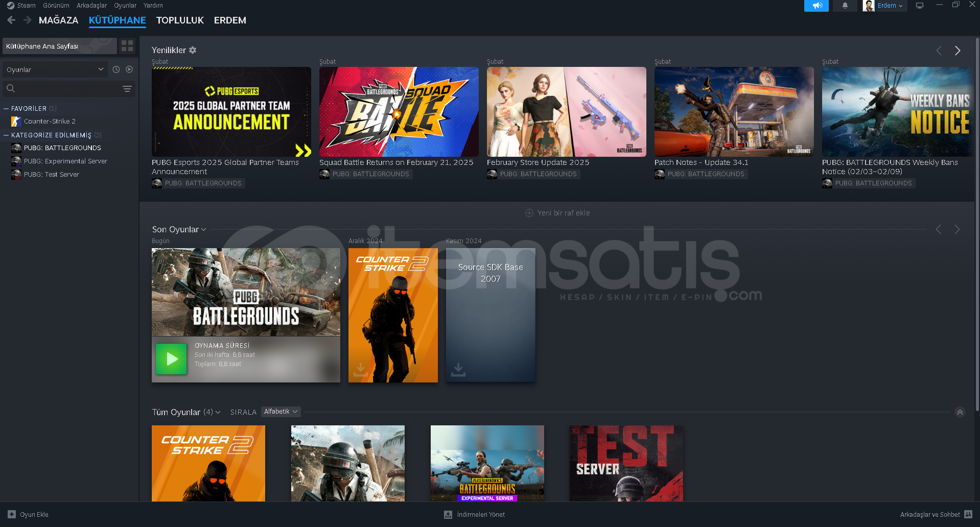Show next news items arrow
Viewport: 980px width, 527px height.
point(958,51)
